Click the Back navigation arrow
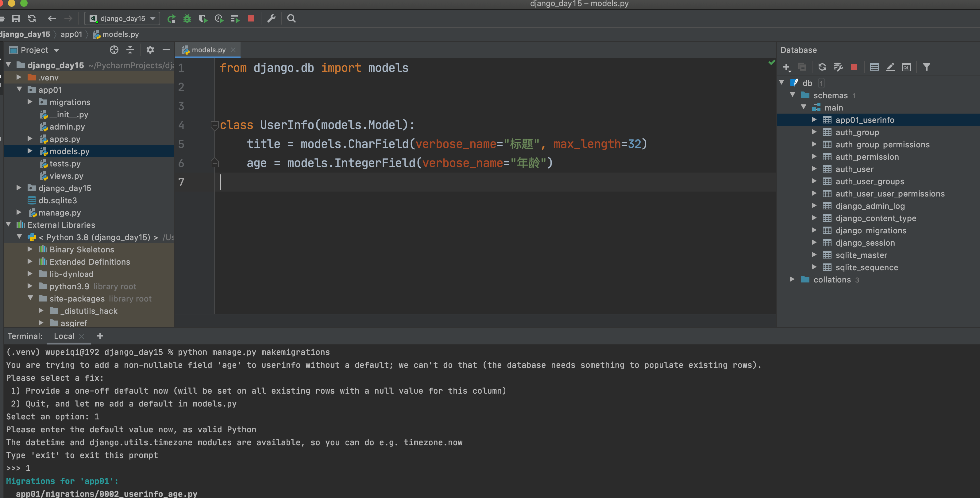The height and width of the screenshot is (498, 980). coord(52,18)
